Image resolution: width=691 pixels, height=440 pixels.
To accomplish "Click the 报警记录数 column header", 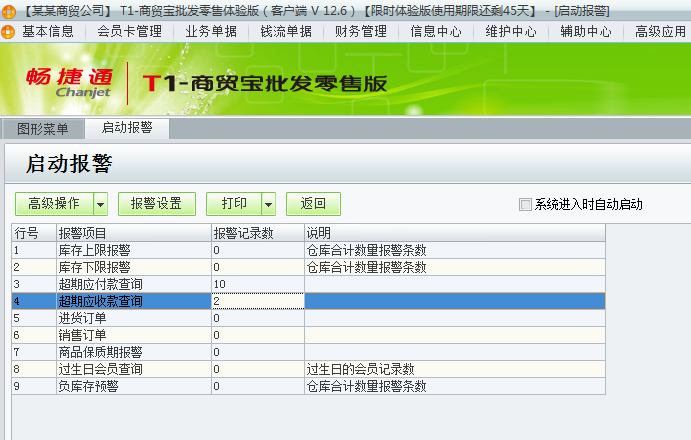I will [x=258, y=233].
